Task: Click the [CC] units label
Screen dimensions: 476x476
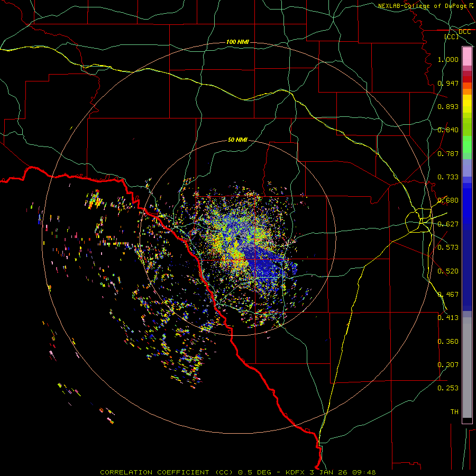Action: tap(452, 36)
